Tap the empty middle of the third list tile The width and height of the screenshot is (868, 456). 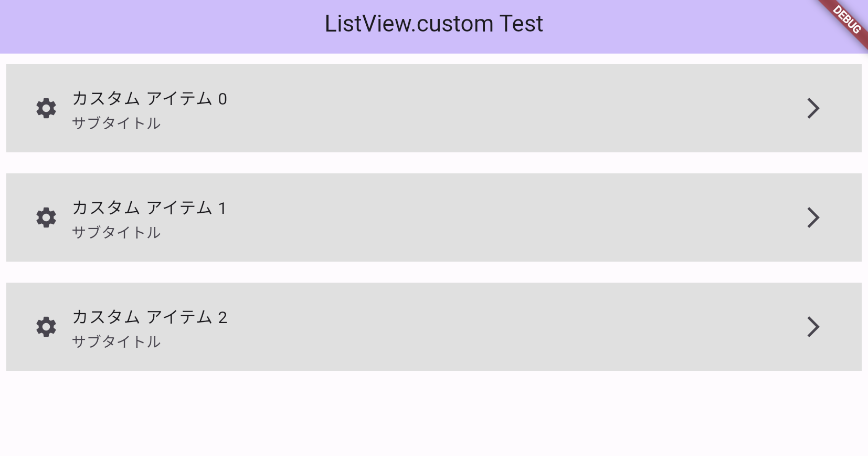point(472,327)
